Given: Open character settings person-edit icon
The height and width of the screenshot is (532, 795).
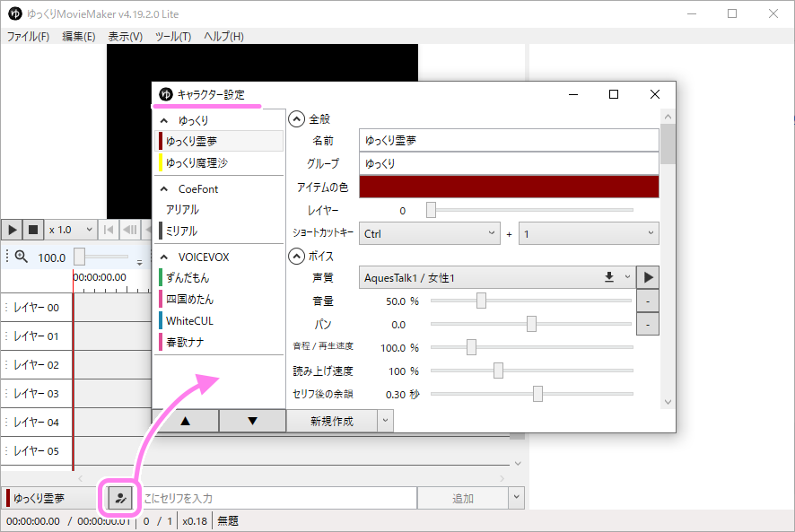Looking at the screenshot, I should point(120,499).
